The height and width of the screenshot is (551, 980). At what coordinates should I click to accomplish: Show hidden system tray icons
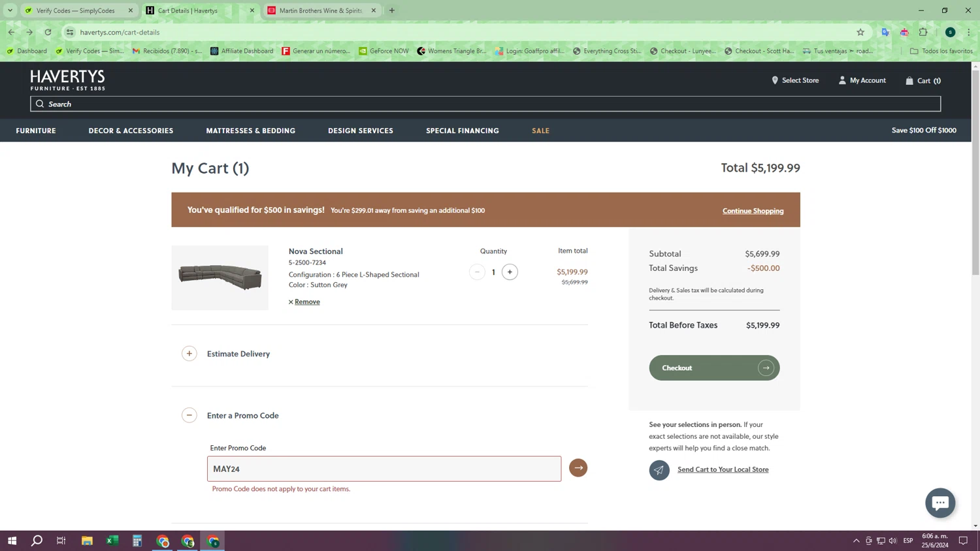pyautogui.click(x=857, y=541)
